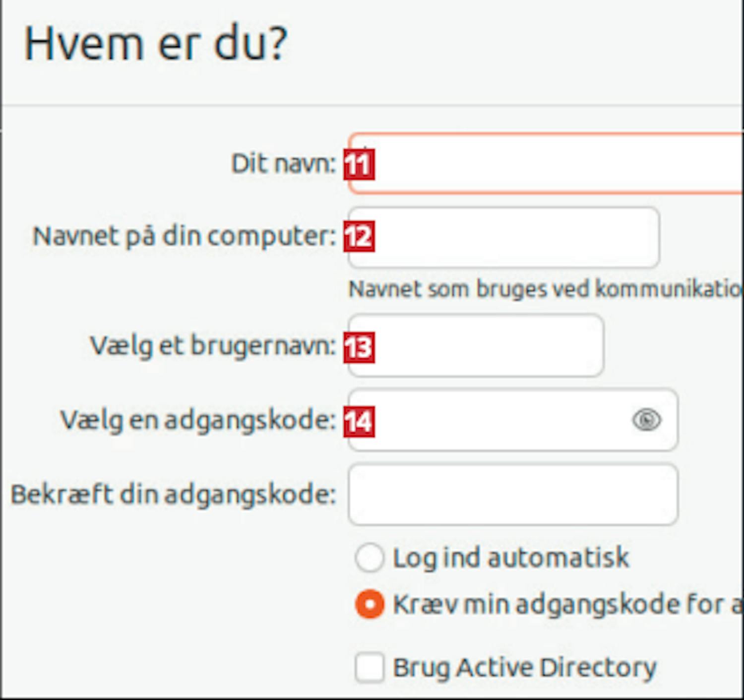
Task: Select 'Log ind automatisk' radio button
Action: pyautogui.click(x=370, y=558)
